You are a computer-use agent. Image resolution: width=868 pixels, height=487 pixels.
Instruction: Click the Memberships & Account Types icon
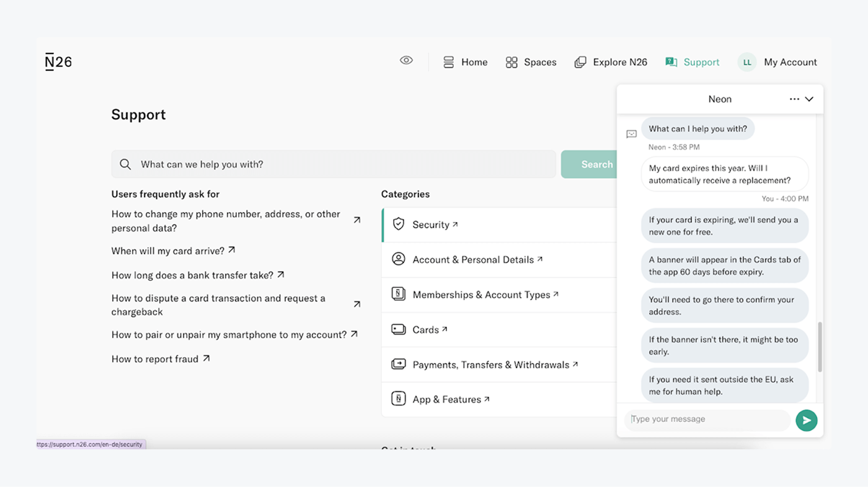click(x=399, y=294)
